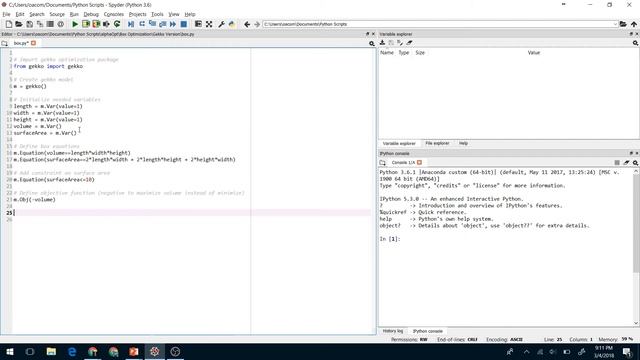This screenshot has width=640, height=360.
Task: Change to parent directory up arrow
Action: click(x=634, y=24)
